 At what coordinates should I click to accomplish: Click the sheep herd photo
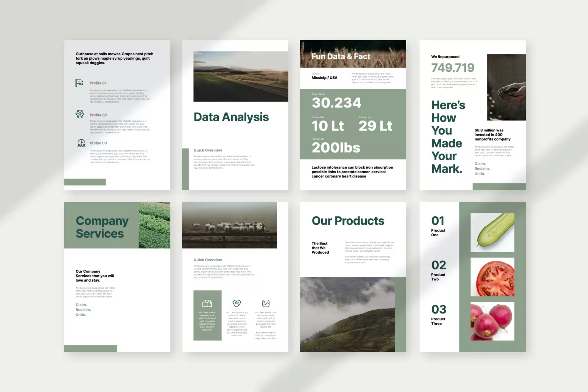229,225
